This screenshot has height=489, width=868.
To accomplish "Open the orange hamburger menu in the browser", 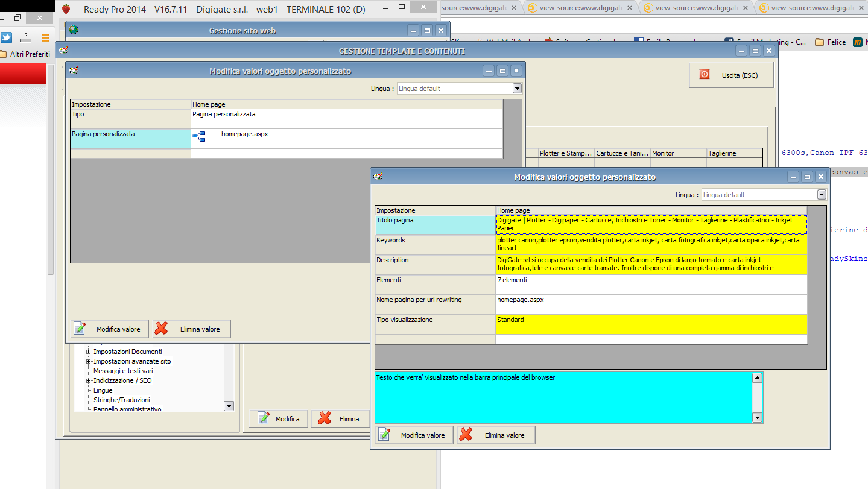I will [45, 37].
